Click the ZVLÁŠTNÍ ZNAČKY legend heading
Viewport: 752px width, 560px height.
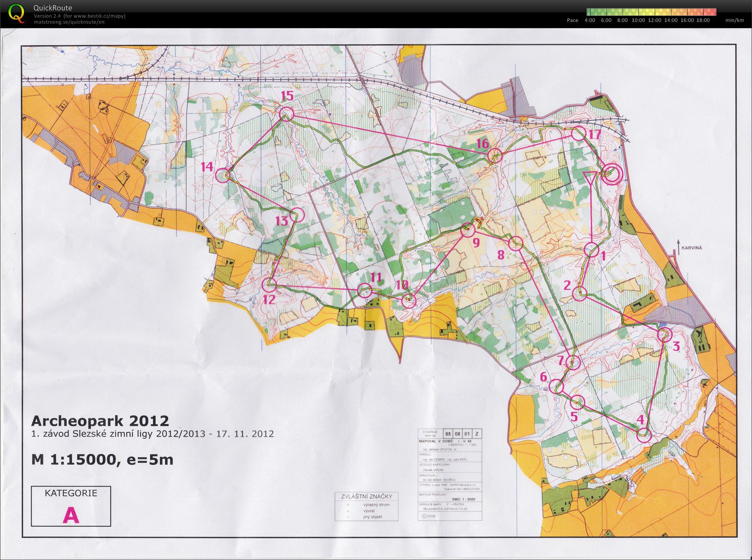(x=366, y=497)
